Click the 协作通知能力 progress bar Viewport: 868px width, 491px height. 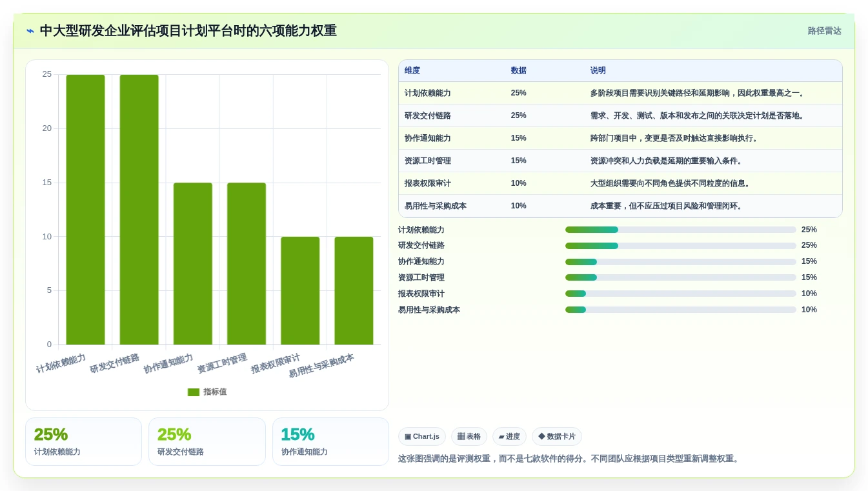pos(681,262)
